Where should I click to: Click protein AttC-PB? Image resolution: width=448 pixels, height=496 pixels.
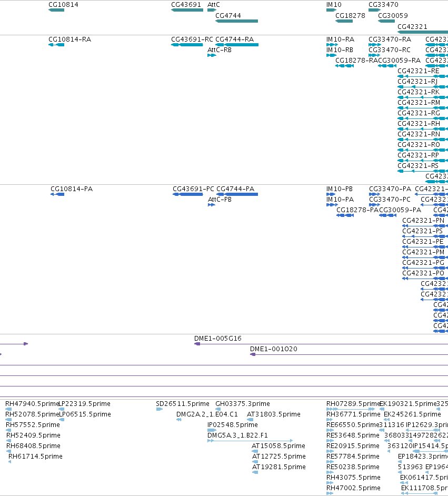pos(220,200)
